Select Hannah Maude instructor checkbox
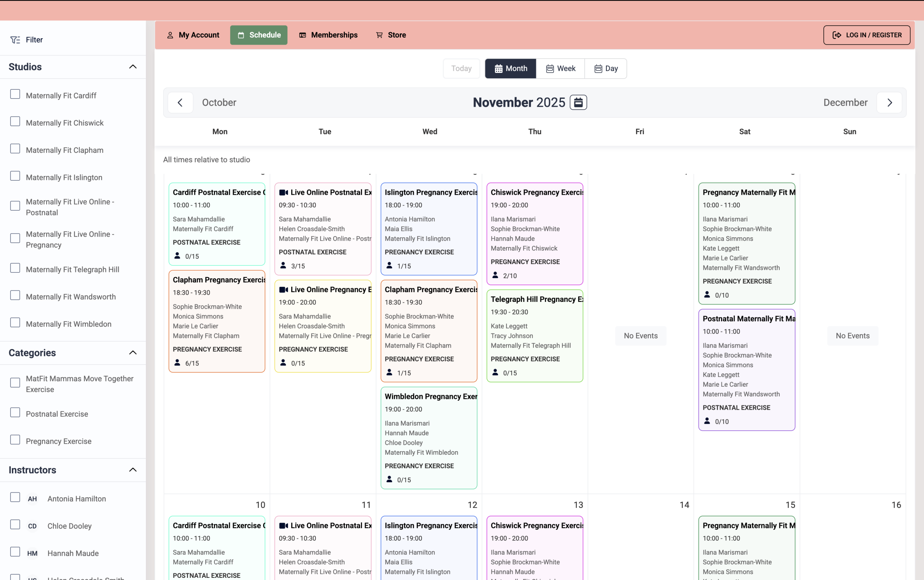Screen dimensions: 924x580 tap(15, 552)
